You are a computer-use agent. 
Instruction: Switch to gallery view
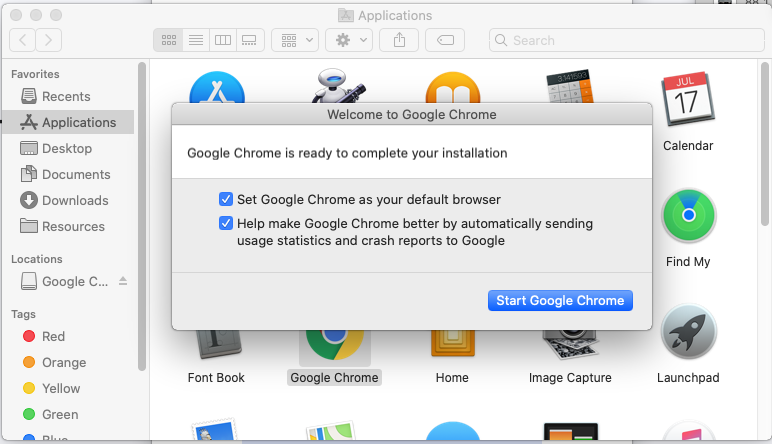pos(250,40)
